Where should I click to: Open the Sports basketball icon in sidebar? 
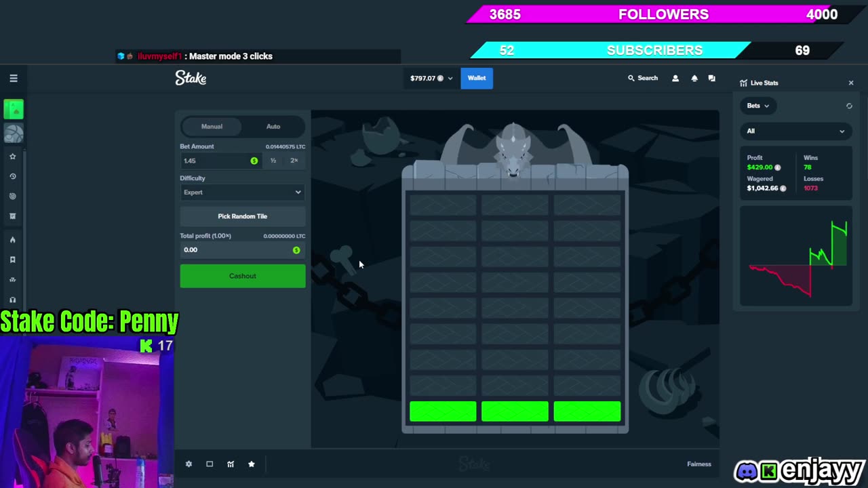click(14, 134)
